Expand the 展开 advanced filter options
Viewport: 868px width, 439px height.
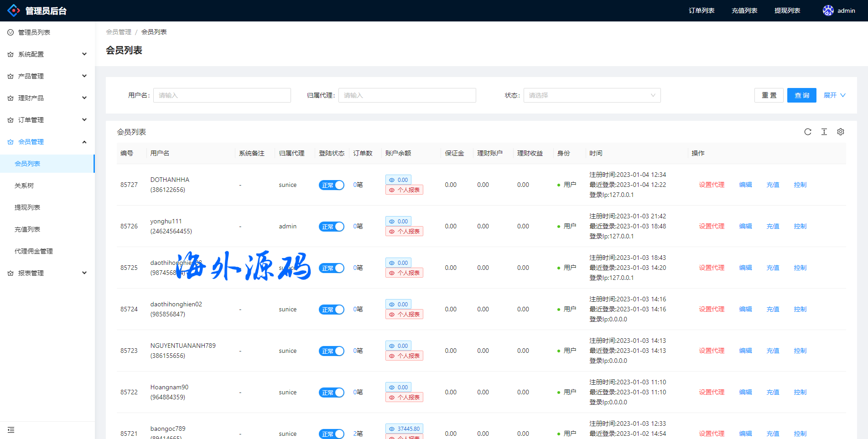(x=834, y=95)
